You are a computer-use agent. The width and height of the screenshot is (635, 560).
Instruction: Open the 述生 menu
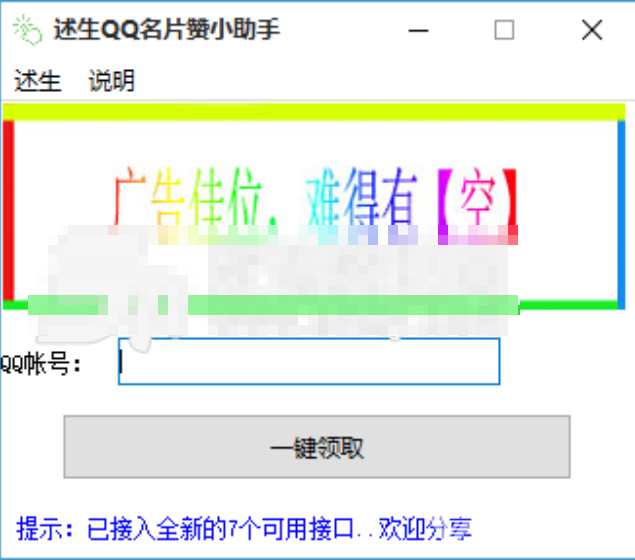[x=38, y=81]
